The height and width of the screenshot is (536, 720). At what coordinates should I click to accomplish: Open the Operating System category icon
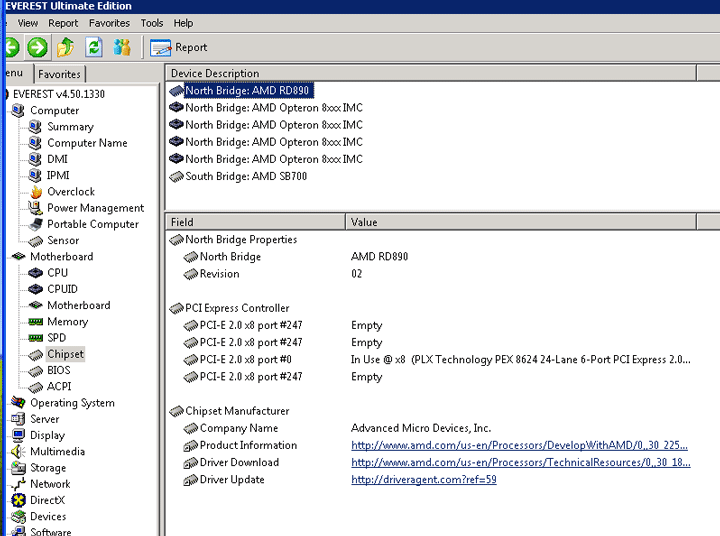(18, 402)
